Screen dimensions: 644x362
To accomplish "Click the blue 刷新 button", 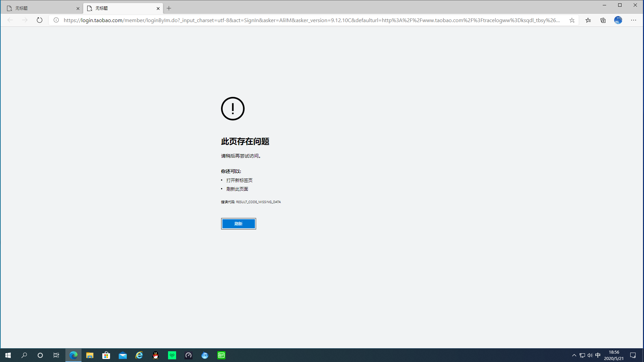I will click(238, 224).
